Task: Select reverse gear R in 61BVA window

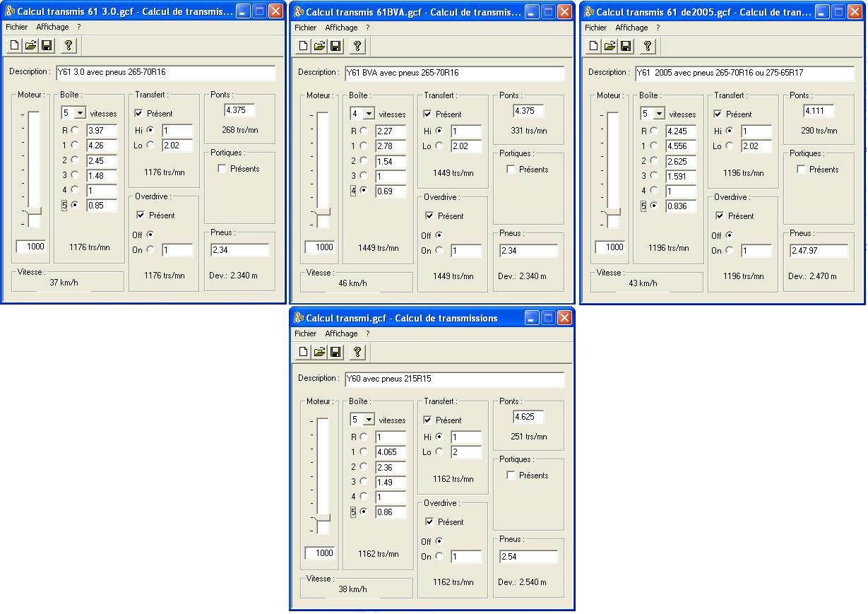Action: click(364, 131)
